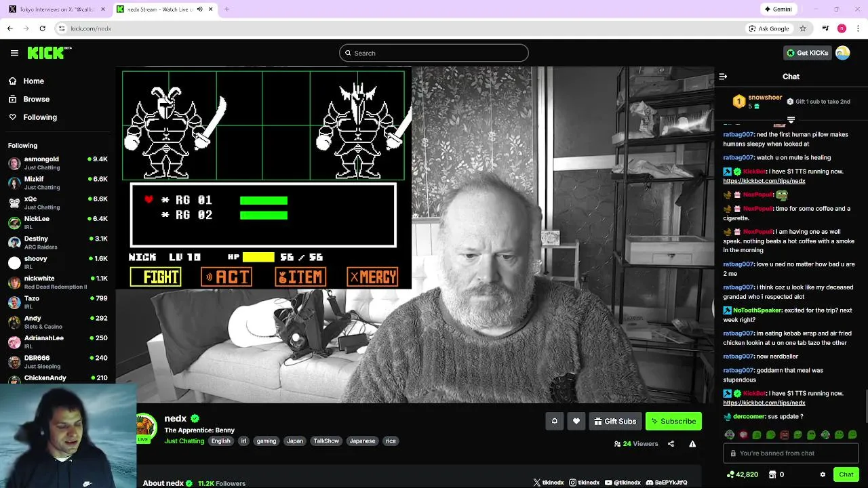
Task: Switch to the Tokyo Interviews X tab
Action: pos(56,9)
